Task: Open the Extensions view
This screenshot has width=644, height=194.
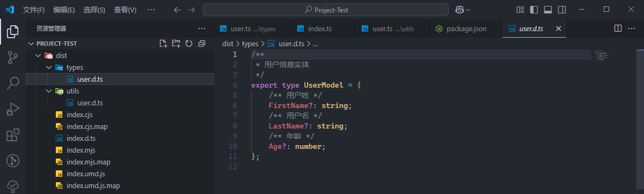Action: (x=13, y=135)
